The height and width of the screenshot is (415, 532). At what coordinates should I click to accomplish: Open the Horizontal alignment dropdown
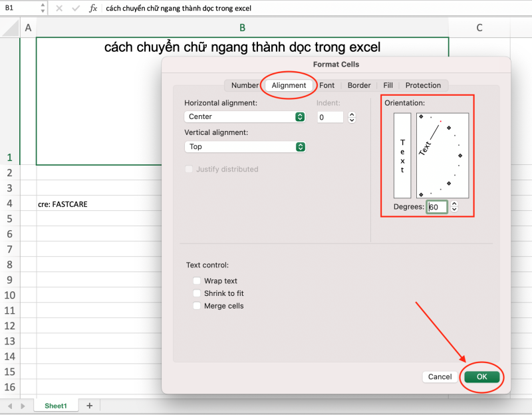click(245, 116)
